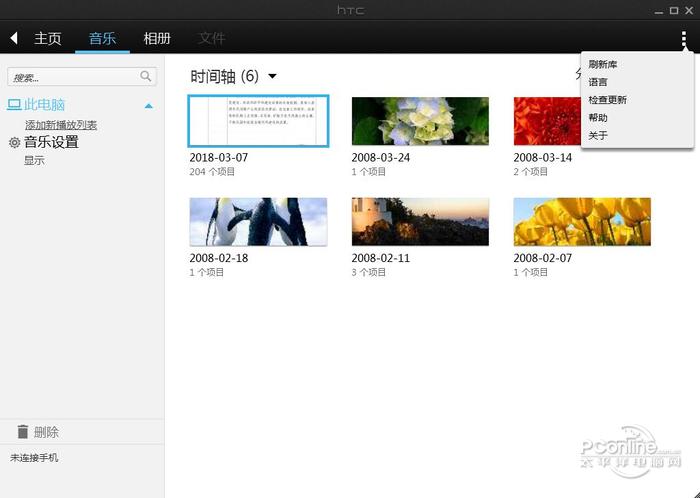This screenshot has height=498, width=700.
Task: Switch to the 主页 tab
Action: click(x=48, y=38)
